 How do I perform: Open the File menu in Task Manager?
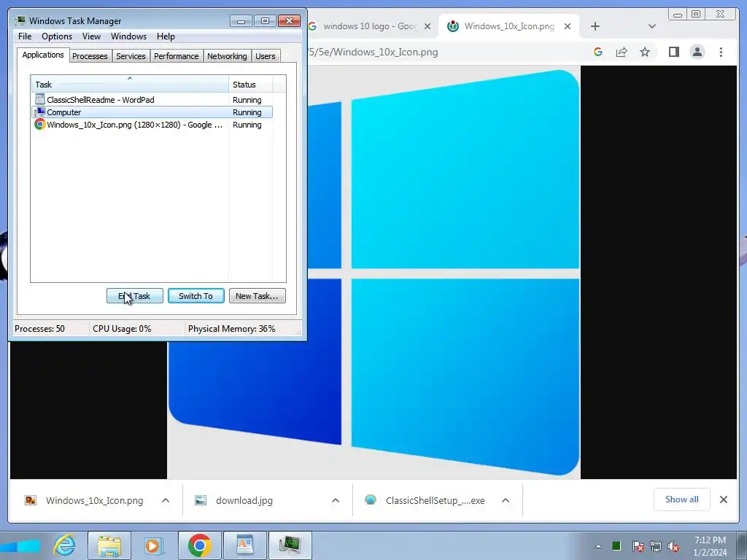pos(25,36)
